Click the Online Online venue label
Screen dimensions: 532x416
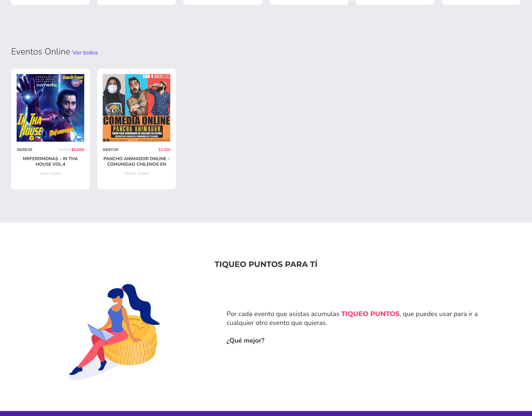coord(136,173)
